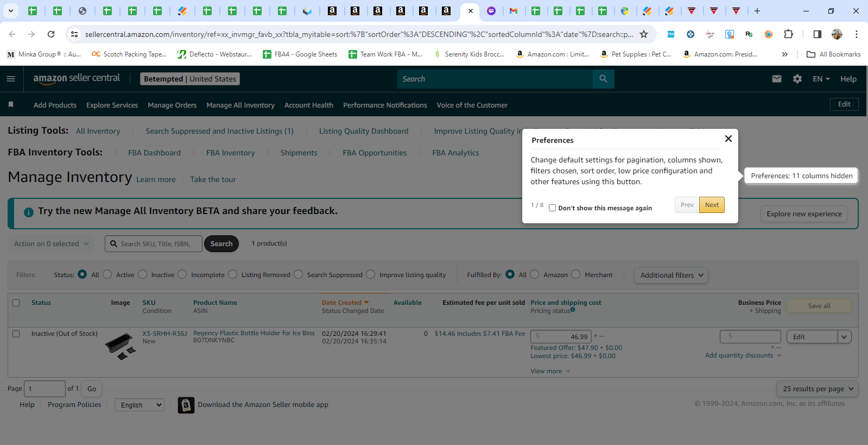Select the checkbox for the Regency bottle holder row
Viewport: 868px width, 445px height.
click(16, 334)
